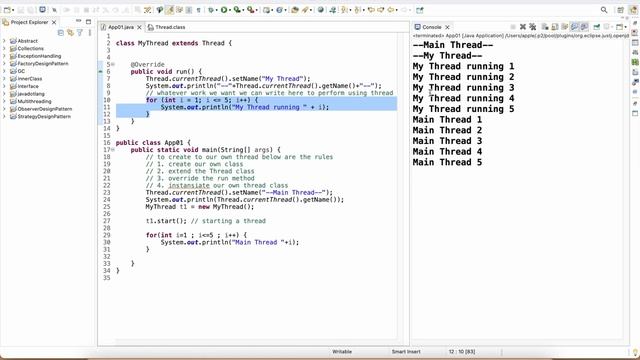
Task: Click the Coverage launch icon
Action: pyautogui.click(x=237, y=10)
